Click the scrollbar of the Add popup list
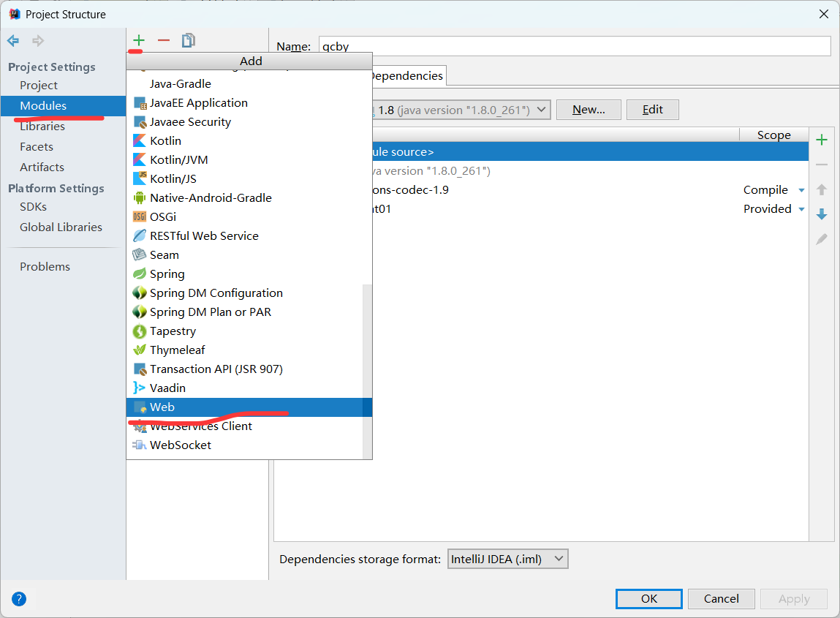This screenshot has height=618, width=840. pos(367,371)
